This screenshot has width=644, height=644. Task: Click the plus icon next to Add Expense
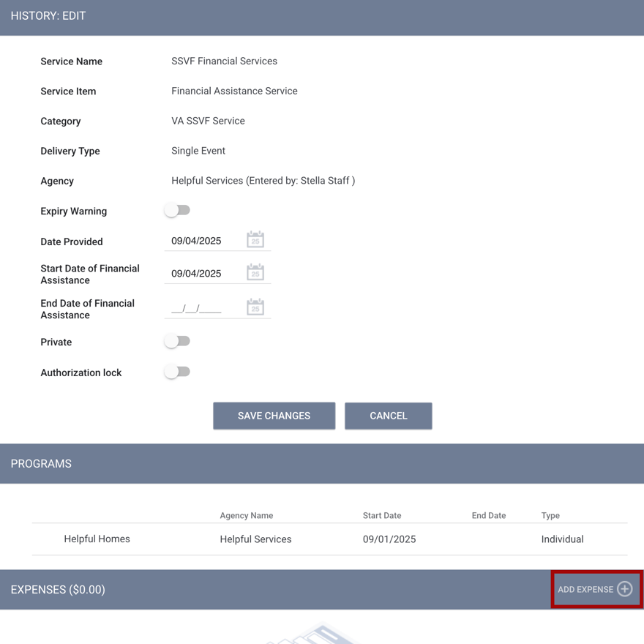pyautogui.click(x=624, y=589)
